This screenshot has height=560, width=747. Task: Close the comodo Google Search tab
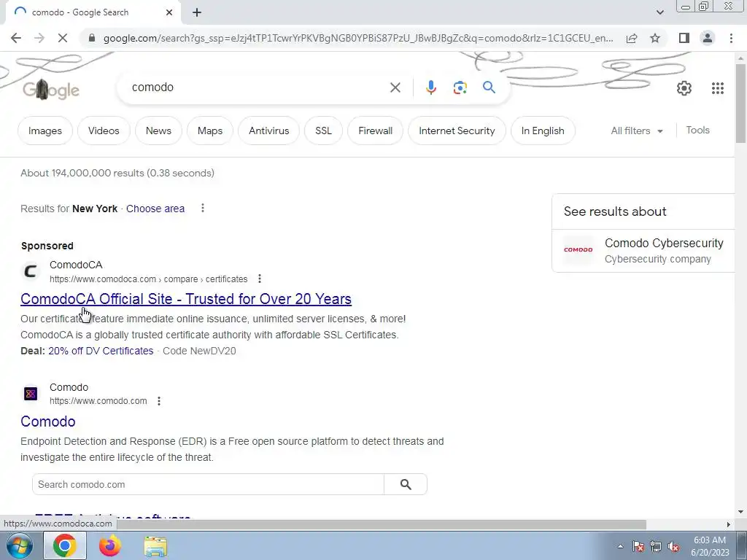coord(169,12)
